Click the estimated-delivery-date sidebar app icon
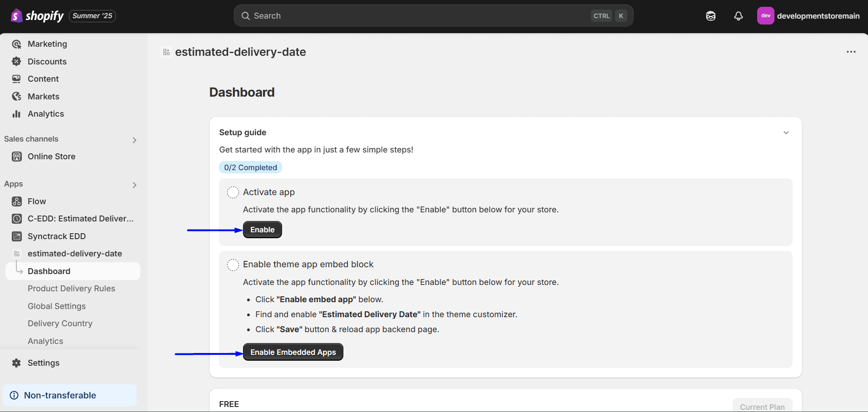This screenshot has height=412, width=868. (x=17, y=254)
